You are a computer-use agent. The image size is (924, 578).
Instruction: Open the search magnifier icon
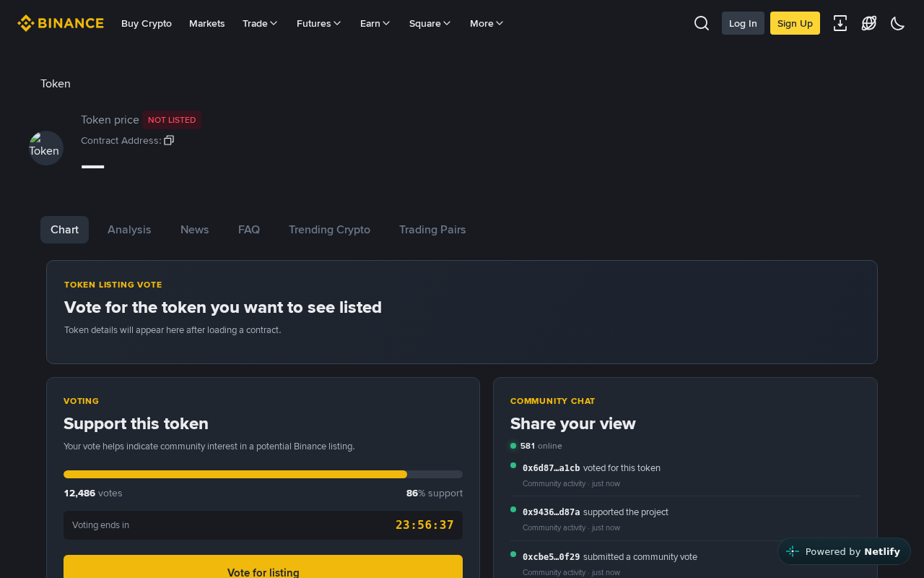tap(702, 23)
